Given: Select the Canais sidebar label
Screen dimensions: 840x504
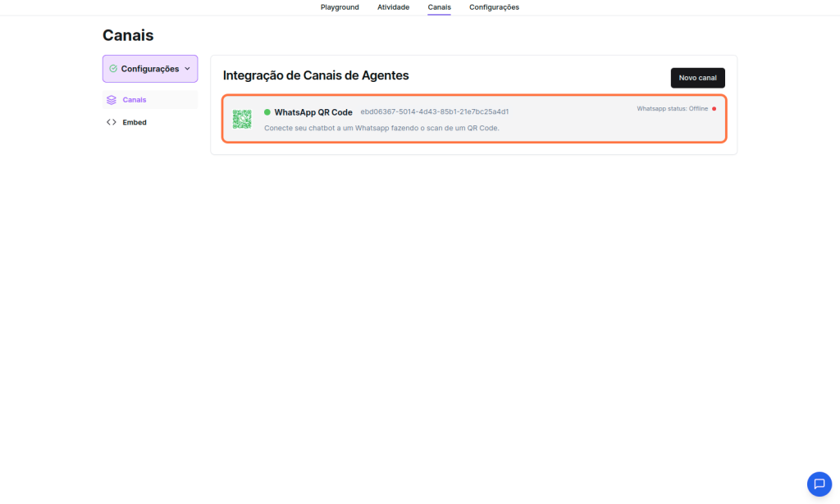Looking at the screenshot, I should pos(135,100).
